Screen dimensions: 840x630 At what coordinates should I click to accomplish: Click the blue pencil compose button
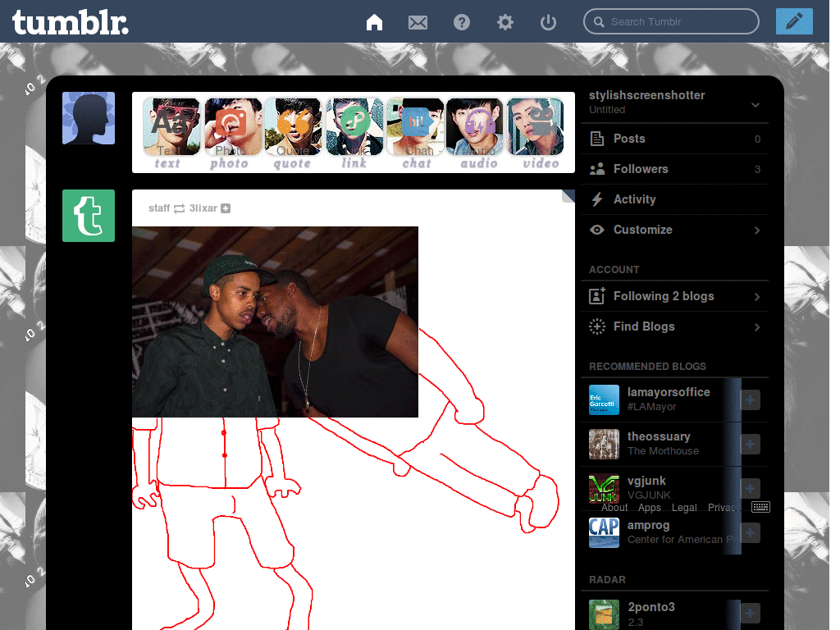[x=794, y=21]
